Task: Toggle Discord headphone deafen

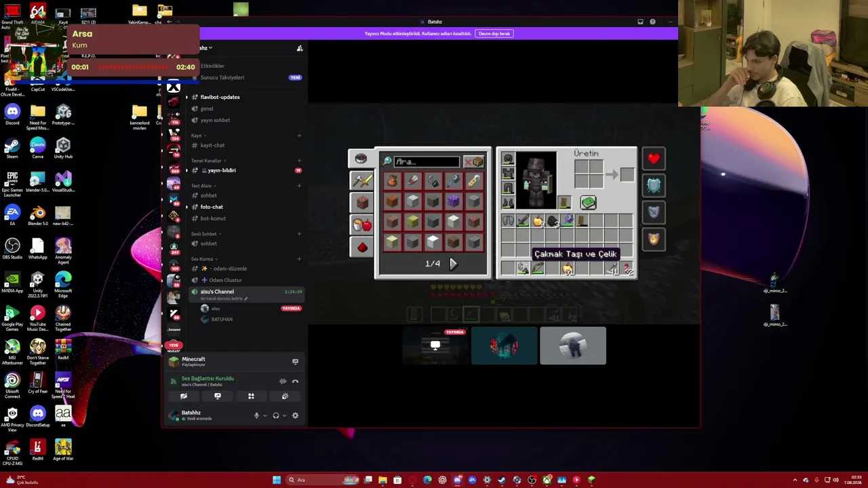Action: (276, 415)
